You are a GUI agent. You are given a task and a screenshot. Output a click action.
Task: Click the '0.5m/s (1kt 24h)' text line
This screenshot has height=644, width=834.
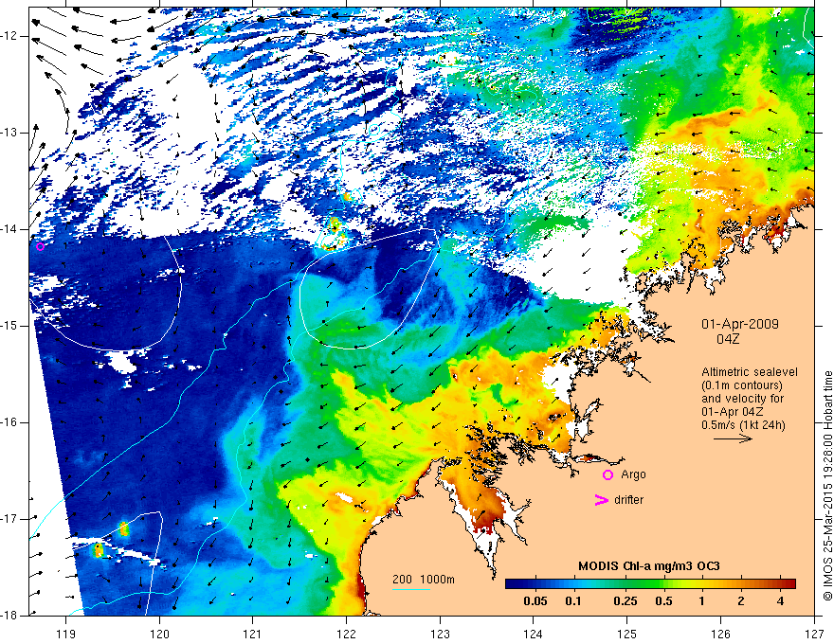tap(743, 425)
